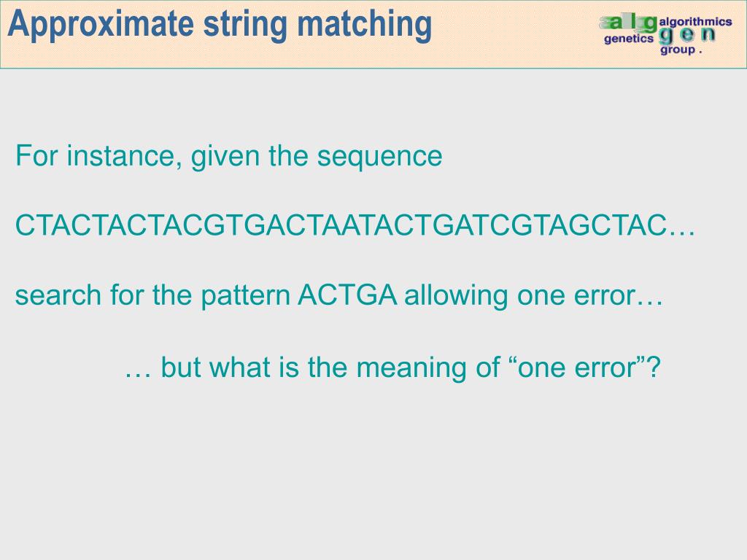
Task: Click the leading ellipsis before 'but what'
Action: [138, 376]
